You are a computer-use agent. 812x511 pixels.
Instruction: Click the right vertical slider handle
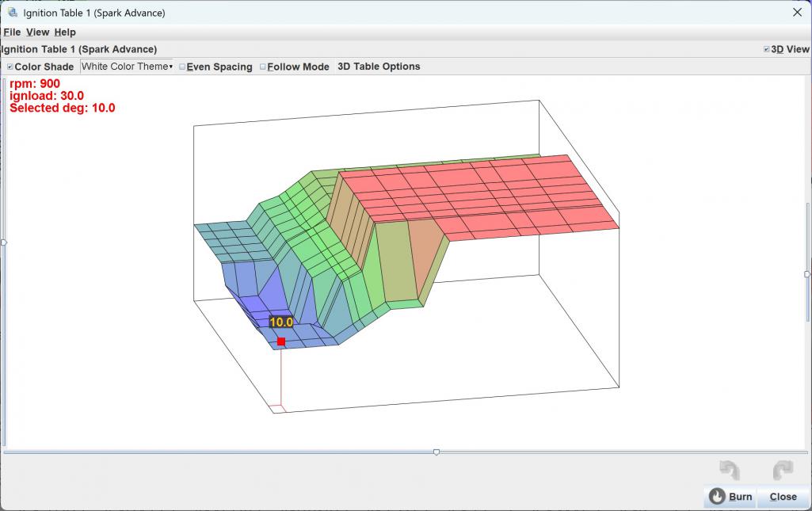tap(806, 274)
